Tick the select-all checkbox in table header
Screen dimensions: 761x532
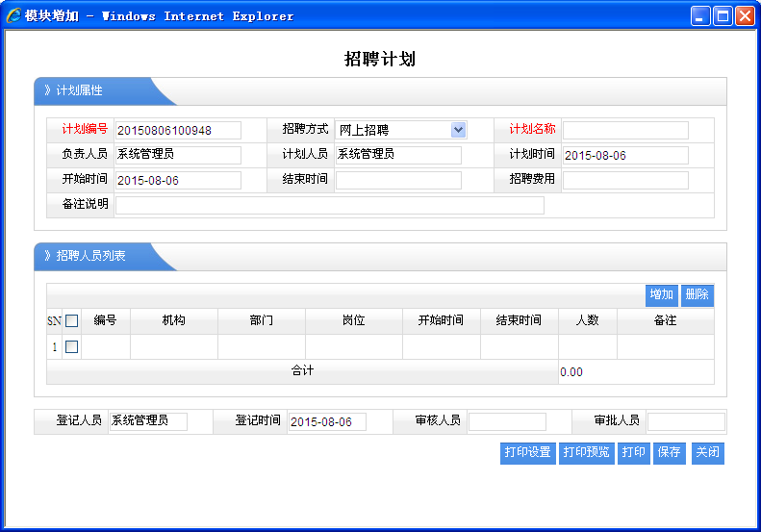71,321
